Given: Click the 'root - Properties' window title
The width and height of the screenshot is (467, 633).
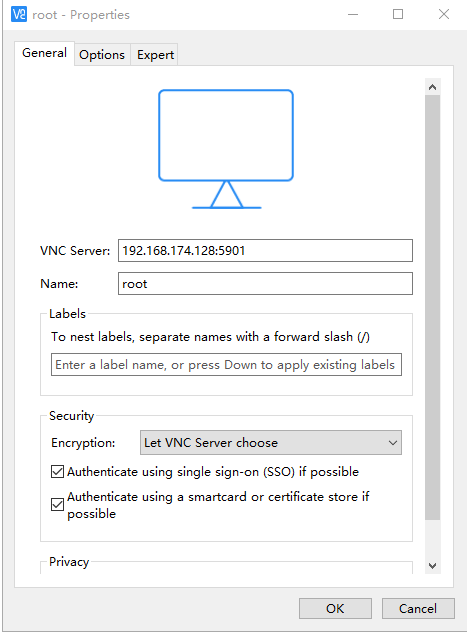Looking at the screenshot, I should (x=81, y=15).
